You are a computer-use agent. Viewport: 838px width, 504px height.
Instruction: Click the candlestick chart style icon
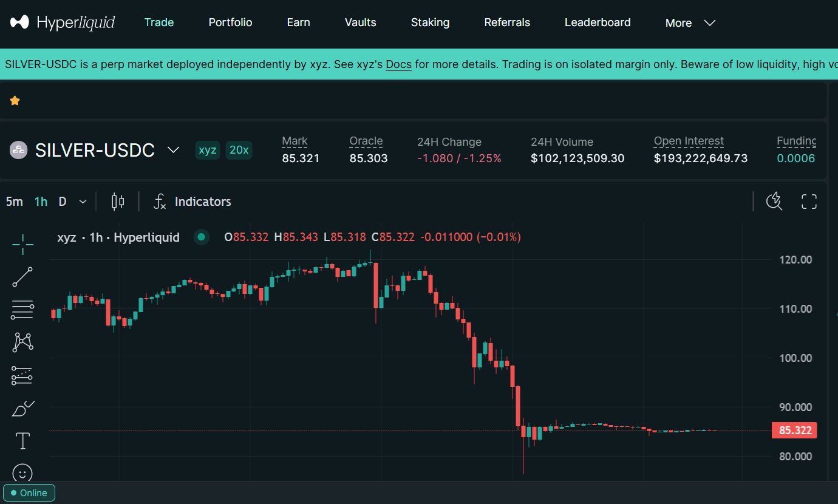pos(118,202)
